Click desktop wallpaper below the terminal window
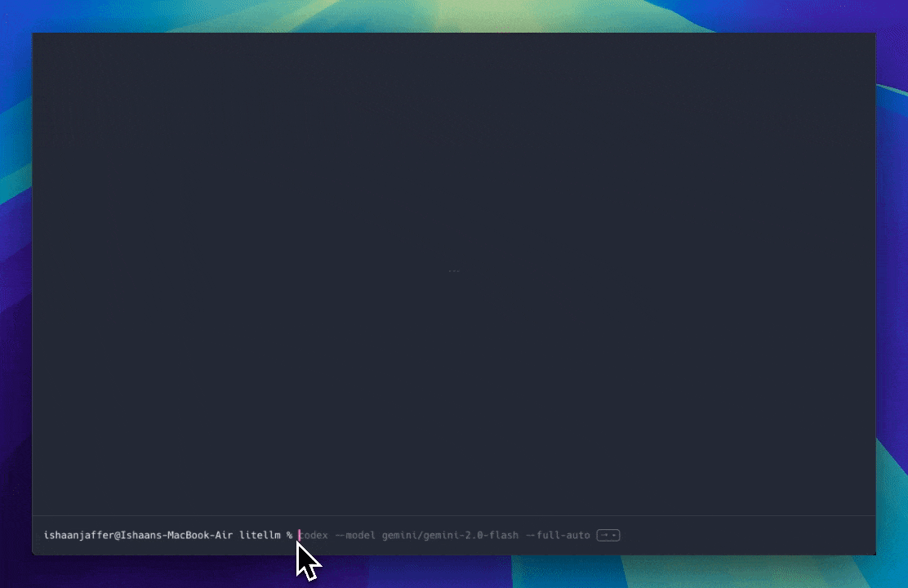Image resolution: width=908 pixels, height=588 pixels. pyautogui.click(x=454, y=573)
